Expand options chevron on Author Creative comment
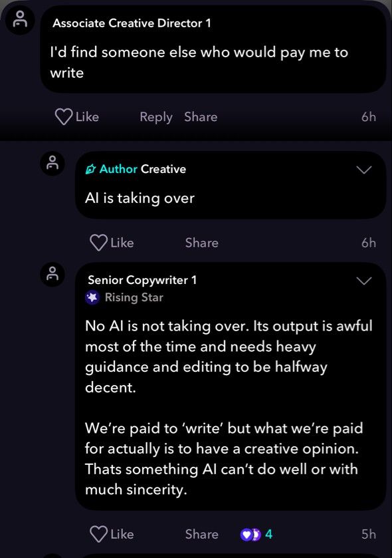This screenshot has height=558, width=392. [x=364, y=170]
